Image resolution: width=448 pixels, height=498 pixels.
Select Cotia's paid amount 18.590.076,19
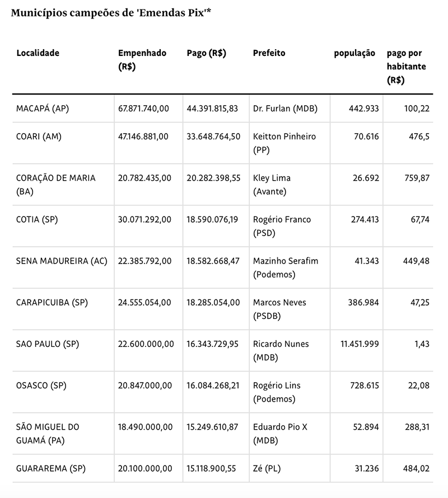[x=212, y=219]
